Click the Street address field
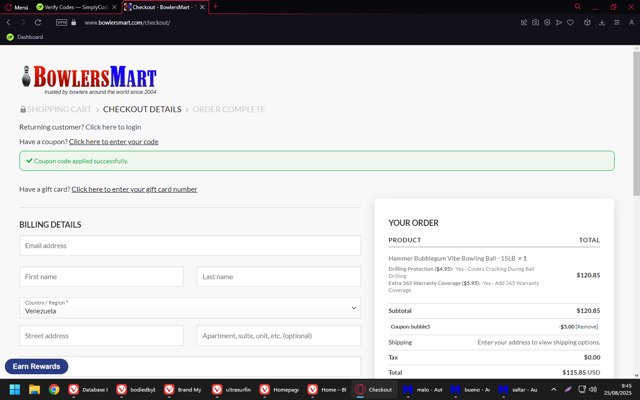This screenshot has width=640, height=400. [101, 336]
